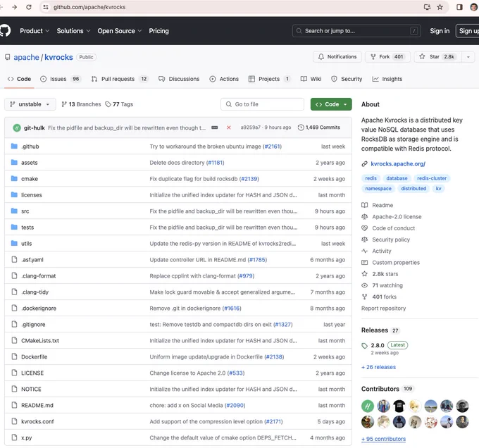Open browser side panel icon
The image size is (479, 448).
(x=459, y=7)
